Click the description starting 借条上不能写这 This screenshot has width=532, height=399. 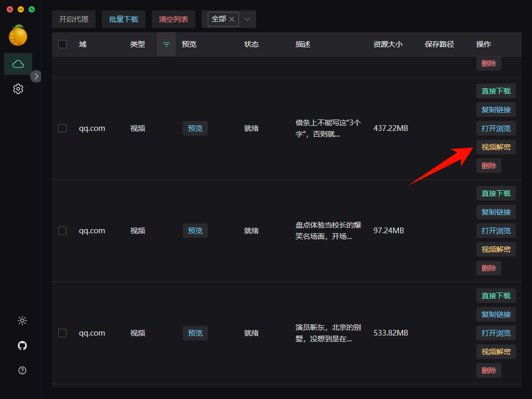coord(328,128)
